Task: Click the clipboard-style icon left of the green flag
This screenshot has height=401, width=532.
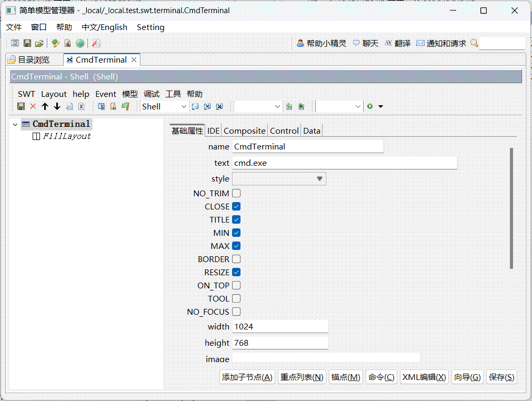Action: 113,106
